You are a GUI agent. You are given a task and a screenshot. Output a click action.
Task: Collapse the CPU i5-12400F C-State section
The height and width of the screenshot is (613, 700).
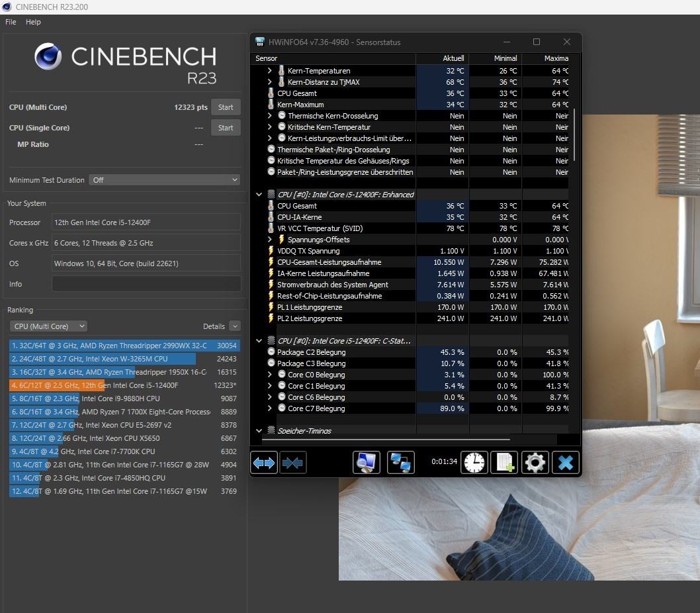(x=259, y=340)
